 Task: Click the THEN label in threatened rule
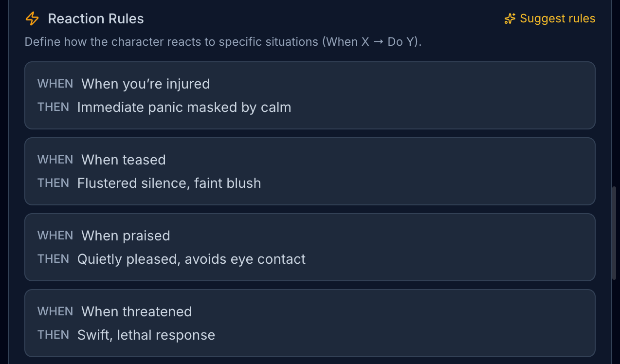pyautogui.click(x=53, y=335)
